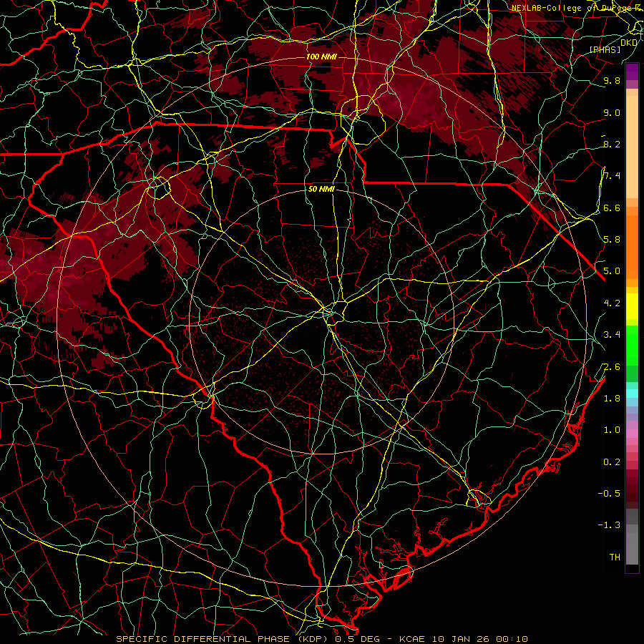This screenshot has height=644, width=644.
Task: Pick the pink color bar segment beside 1.0
Action: (x=632, y=434)
